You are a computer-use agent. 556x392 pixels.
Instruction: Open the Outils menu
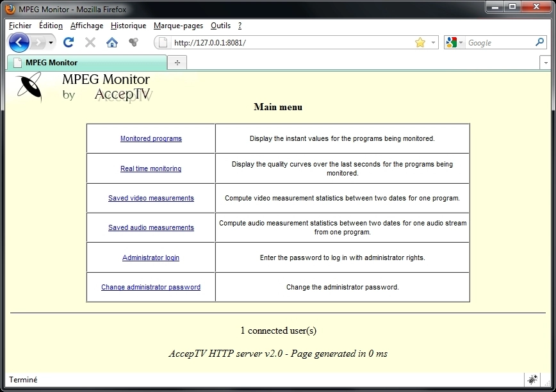pyautogui.click(x=220, y=26)
